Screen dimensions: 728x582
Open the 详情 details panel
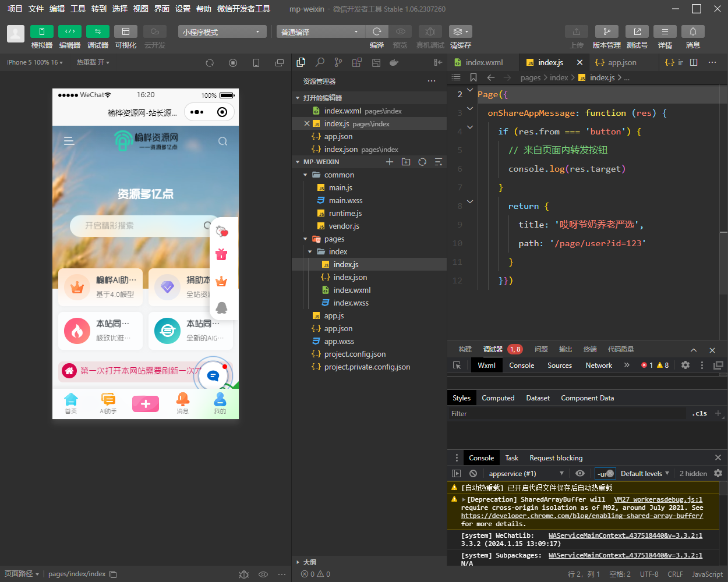point(665,31)
